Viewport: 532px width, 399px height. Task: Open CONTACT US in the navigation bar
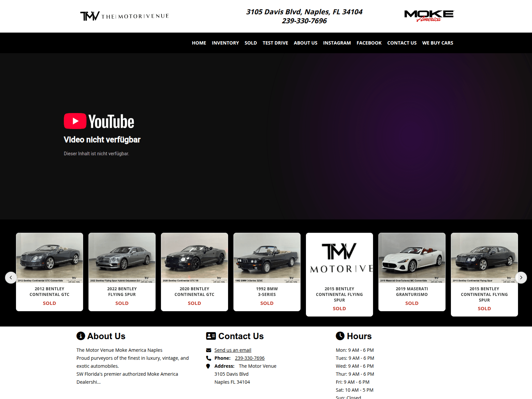(402, 43)
